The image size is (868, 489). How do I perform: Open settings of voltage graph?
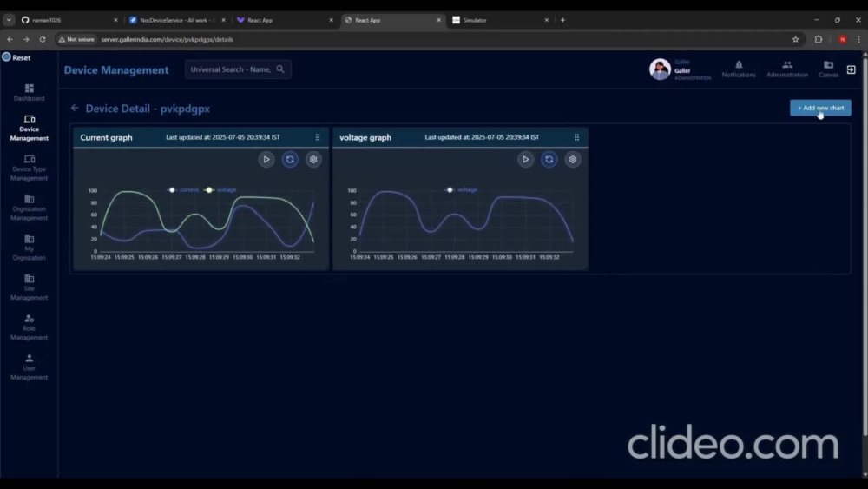[572, 160]
